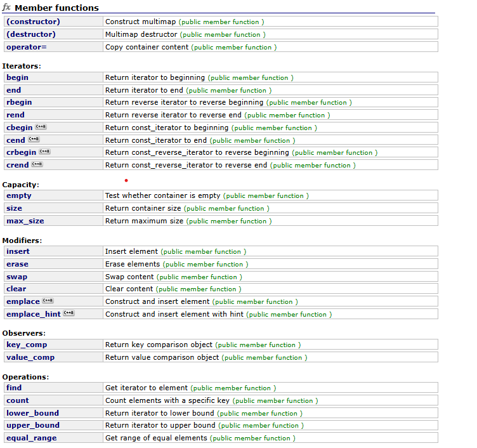
Task: Open the end iterator link
Action: click(14, 90)
